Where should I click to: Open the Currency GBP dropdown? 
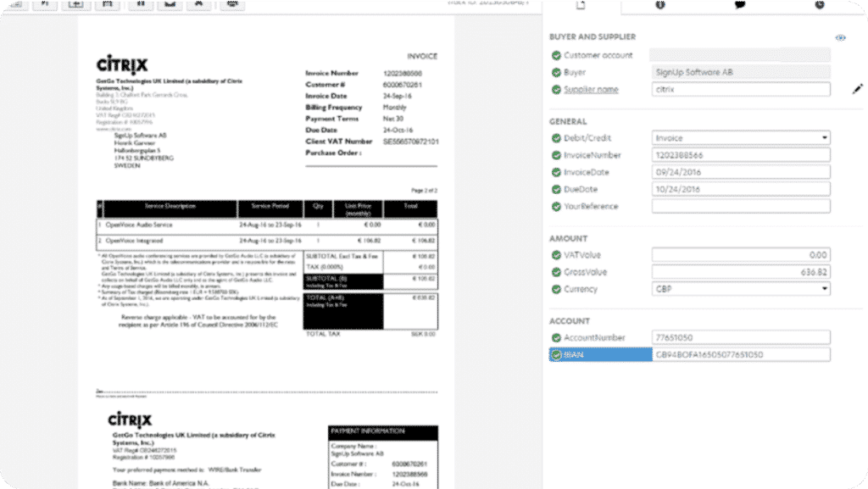click(x=741, y=289)
